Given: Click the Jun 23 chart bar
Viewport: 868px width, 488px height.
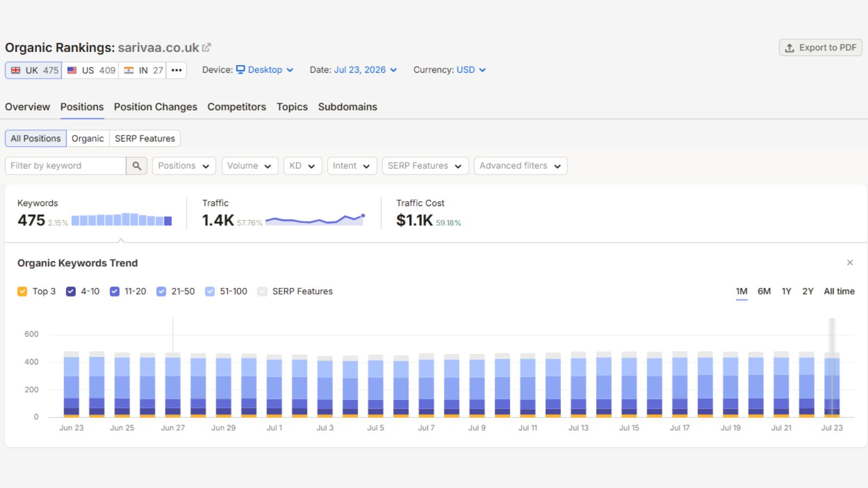Looking at the screenshot, I should click(x=72, y=384).
